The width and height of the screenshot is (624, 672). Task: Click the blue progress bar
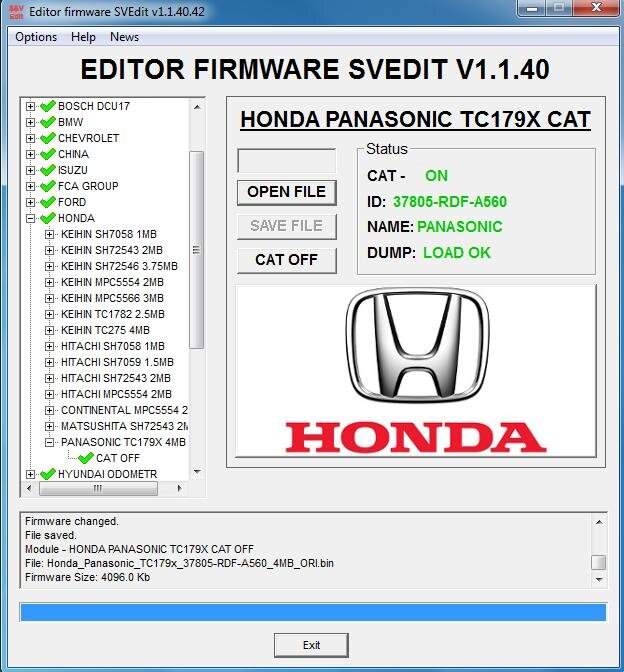[313, 612]
